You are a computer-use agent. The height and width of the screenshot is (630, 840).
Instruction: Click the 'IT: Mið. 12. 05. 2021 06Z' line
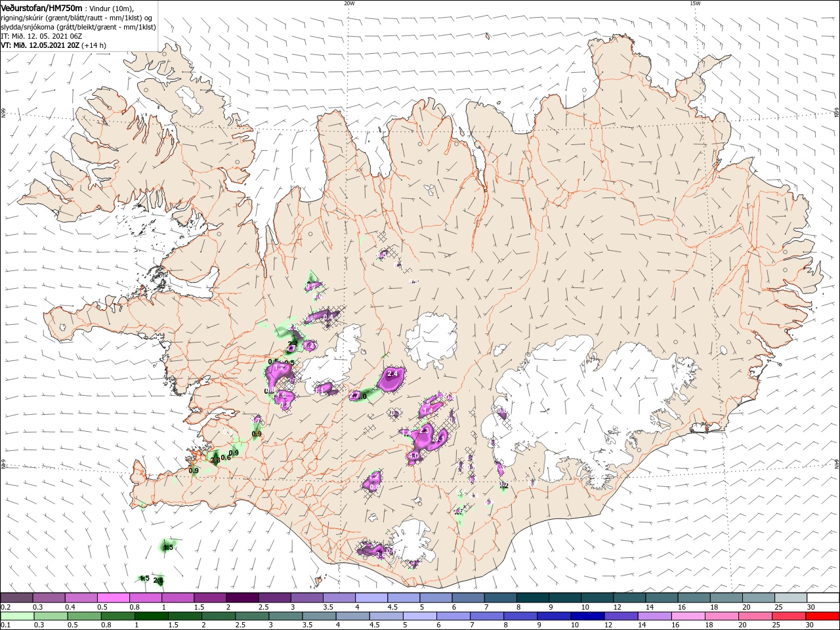41,36
